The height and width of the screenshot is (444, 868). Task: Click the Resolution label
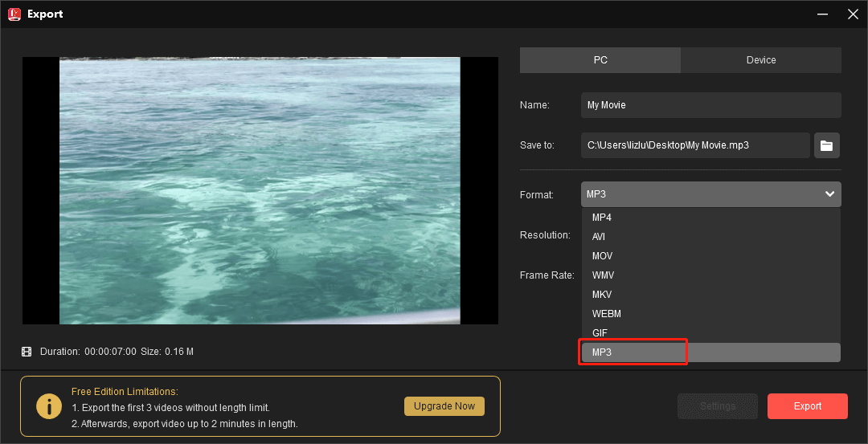coord(545,235)
